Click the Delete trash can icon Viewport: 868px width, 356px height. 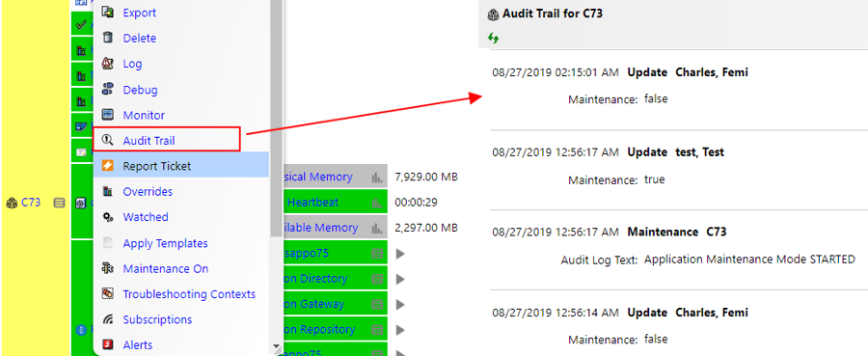point(108,39)
